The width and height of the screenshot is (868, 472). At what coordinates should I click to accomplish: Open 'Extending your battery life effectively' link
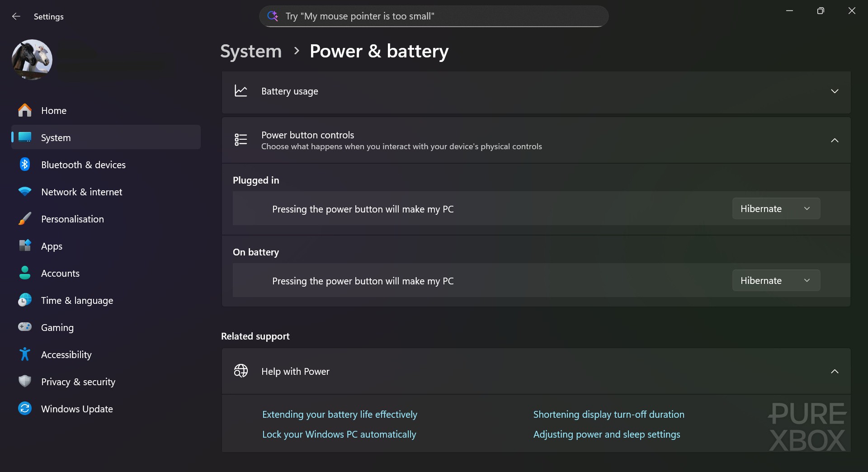click(340, 414)
